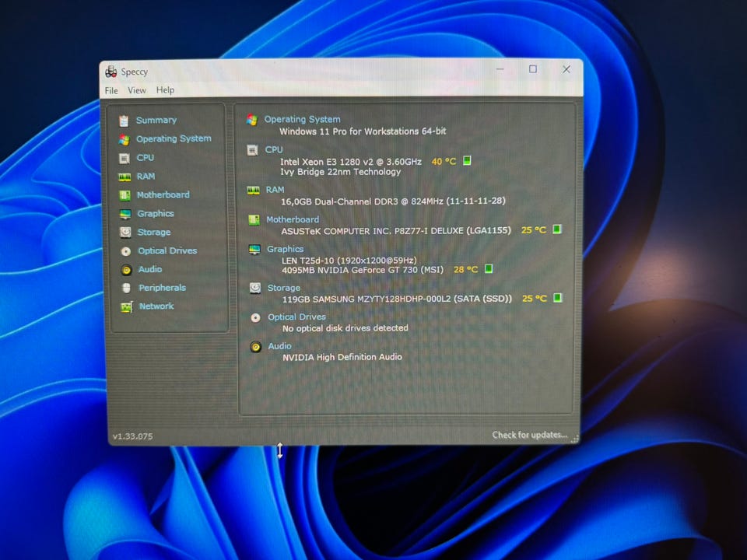Close the Speccy window
The image size is (747, 560).
[566, 69]
